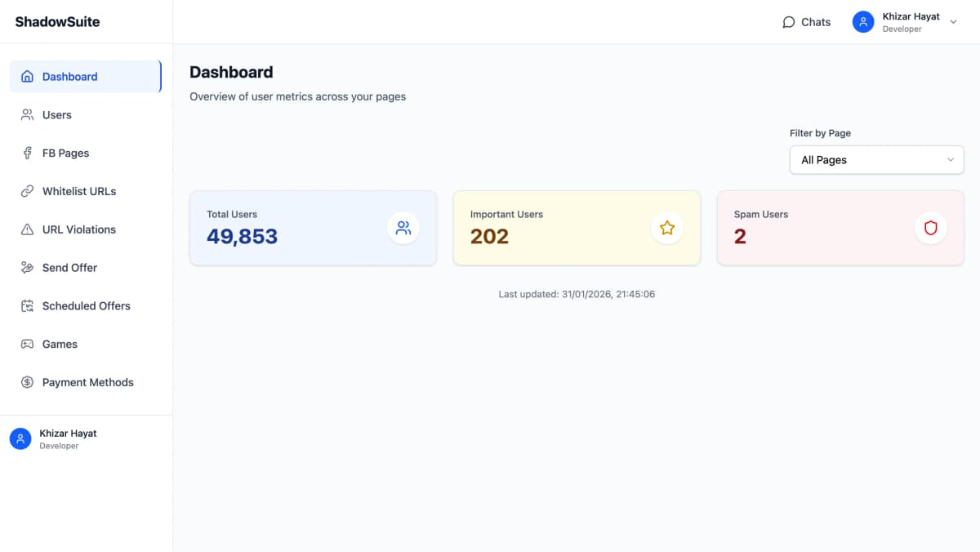Viewport: 980px width, 552px height.
Task: Click the star icon on Important Users card
Action: tap(667, 228)
